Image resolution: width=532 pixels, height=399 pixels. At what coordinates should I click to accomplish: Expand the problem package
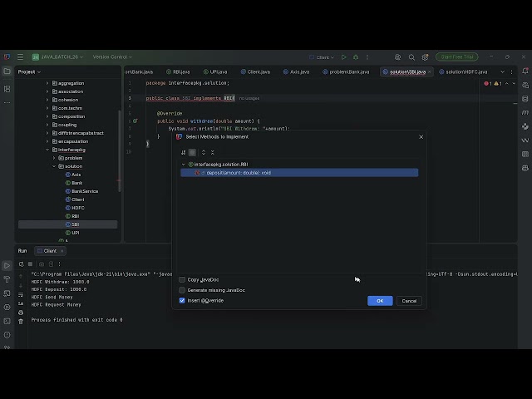pos(54,158)
